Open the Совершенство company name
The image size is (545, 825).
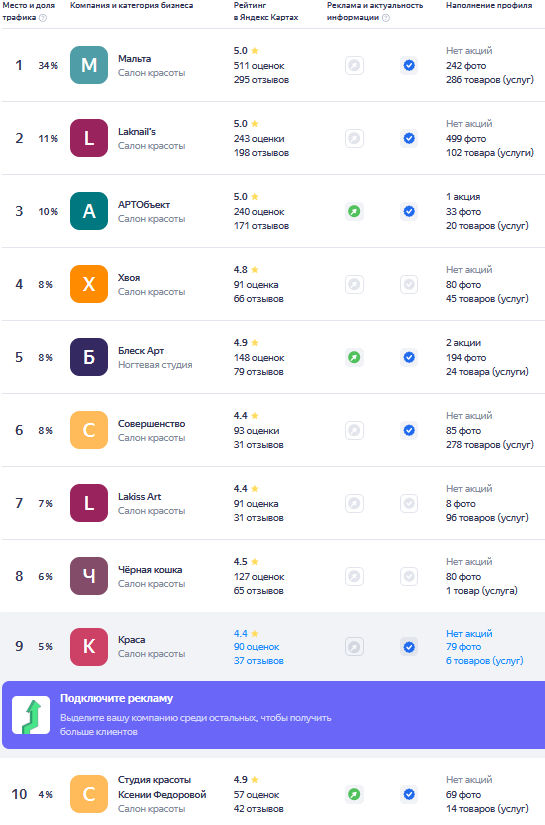152,424
